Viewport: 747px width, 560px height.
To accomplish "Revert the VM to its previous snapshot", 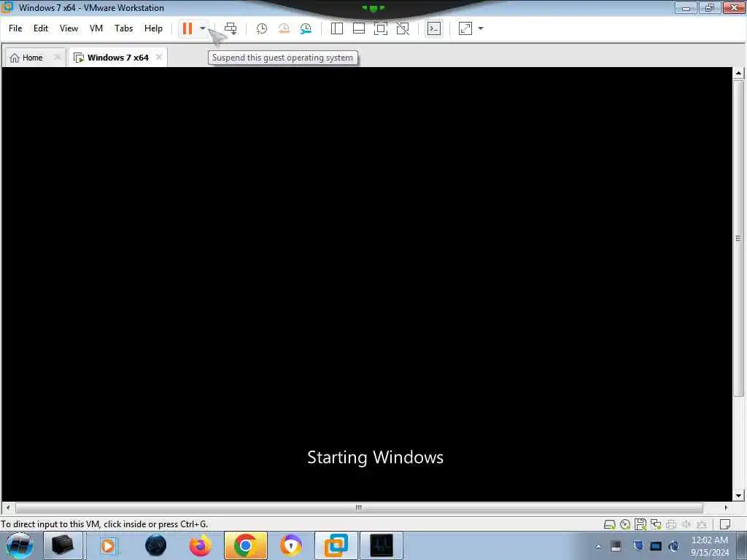I will (x=284, y=28).
